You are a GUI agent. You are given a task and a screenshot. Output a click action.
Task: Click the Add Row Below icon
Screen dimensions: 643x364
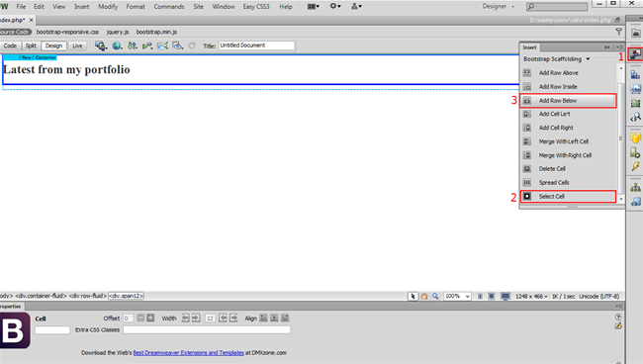coord(527,101)
